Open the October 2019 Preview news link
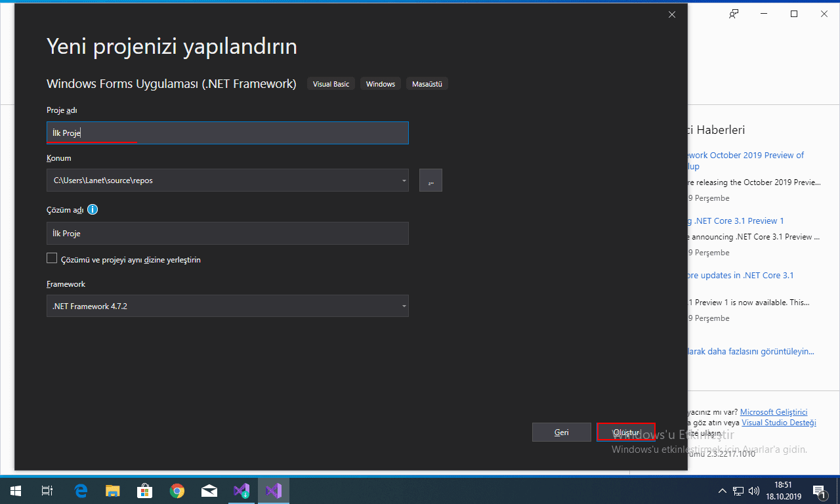840x504 pixels. [x=745, y=161]
